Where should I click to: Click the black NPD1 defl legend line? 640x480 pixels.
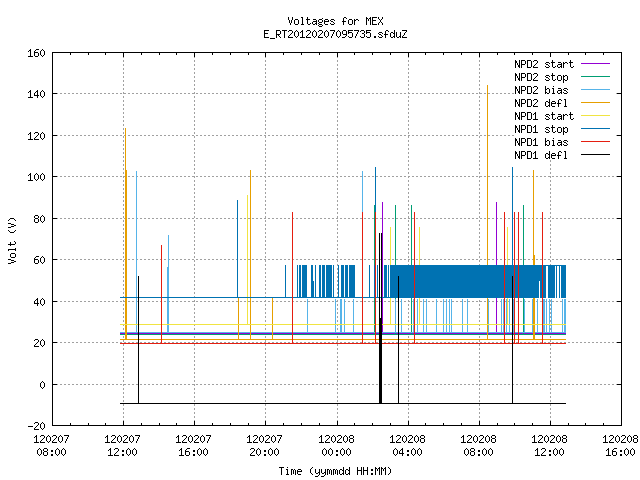tap(595, 155)
